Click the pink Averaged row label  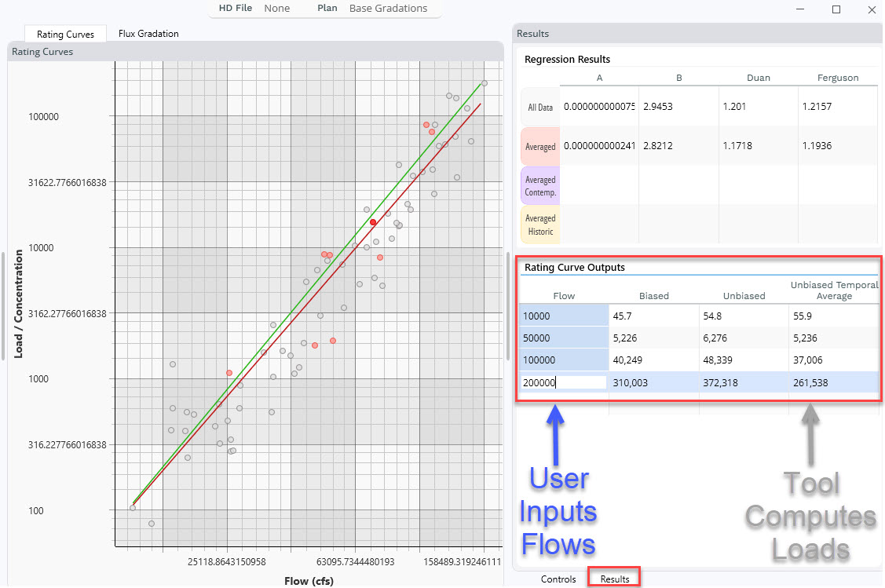coord(540,147)
